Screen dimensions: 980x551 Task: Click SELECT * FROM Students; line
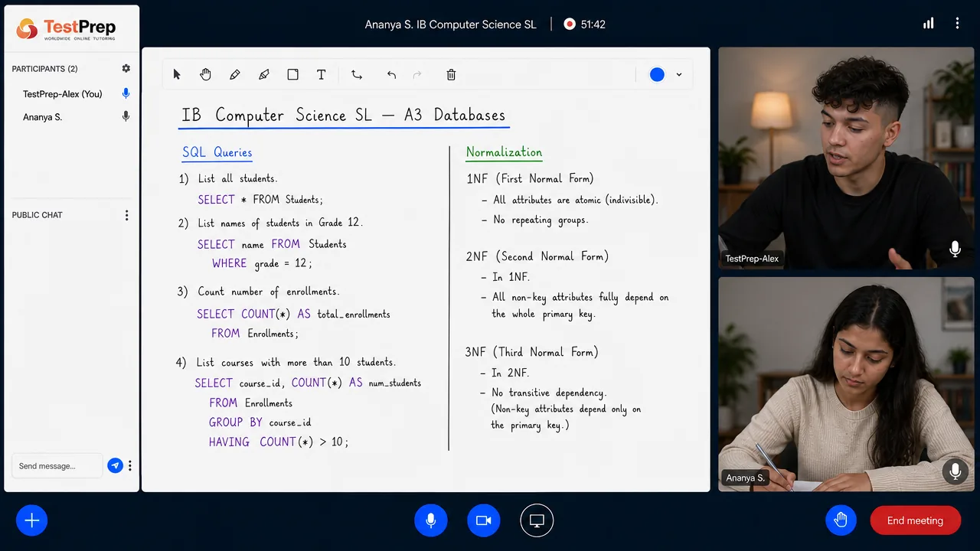[260, 200]
